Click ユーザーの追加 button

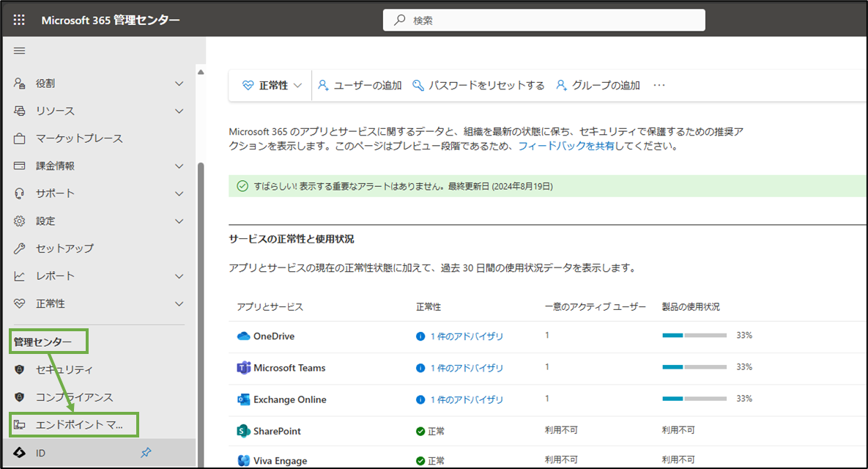click(360, 85)
